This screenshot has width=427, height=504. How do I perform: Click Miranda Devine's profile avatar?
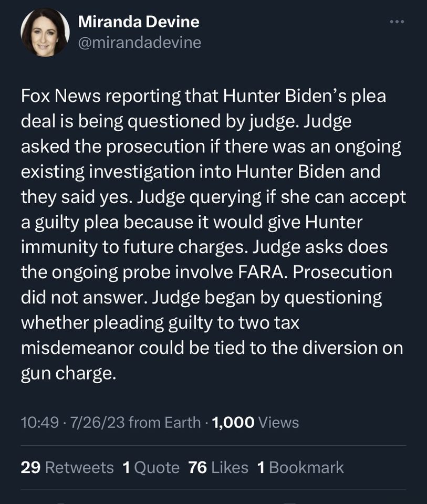pyautogui.click(x=45, y=33)
